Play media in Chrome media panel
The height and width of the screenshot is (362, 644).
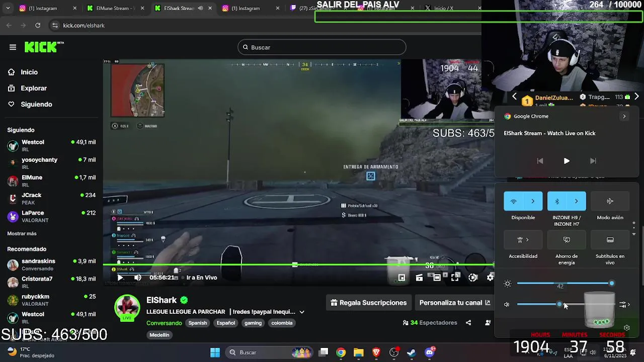(567, 161)
